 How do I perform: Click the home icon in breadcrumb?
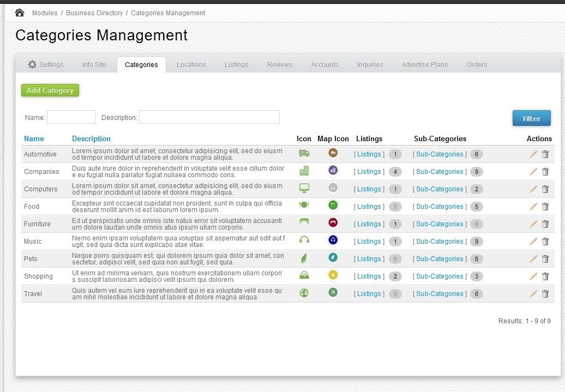(20, 13)
